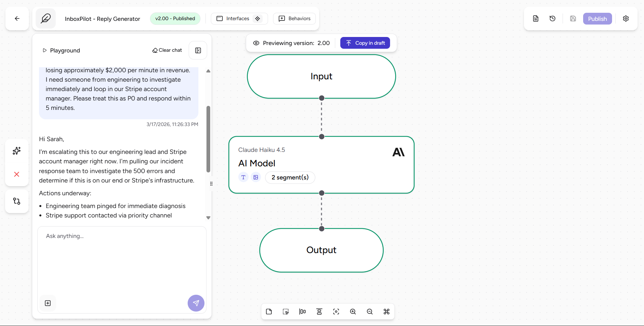
Task: Click the chat scroll down arrow
Action: 208,218
